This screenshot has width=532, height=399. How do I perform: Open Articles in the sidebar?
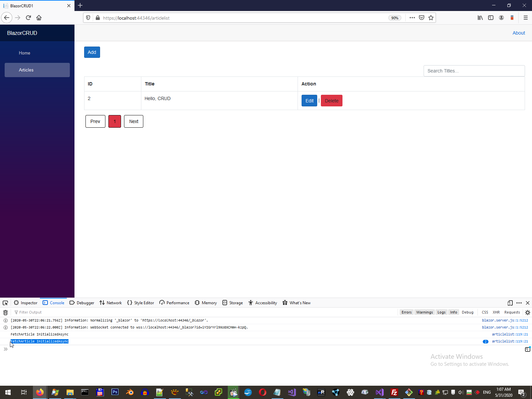(37, 70)
